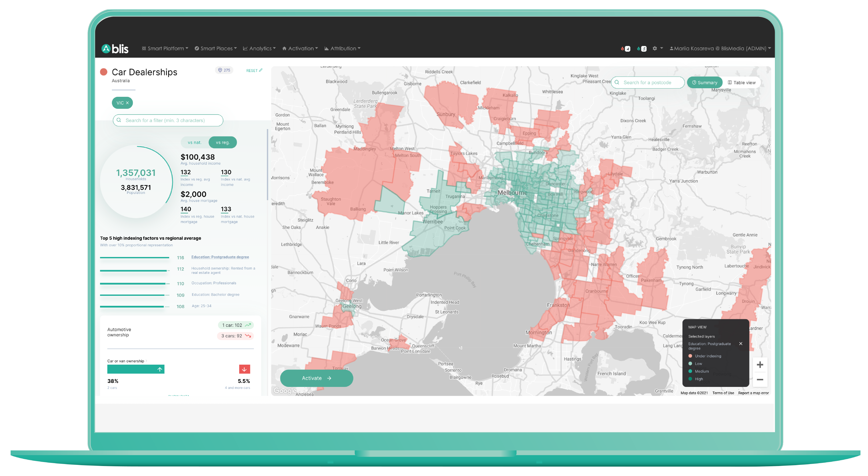Click the 275 locations pin badge
Image resolution: width=868 pixels, height=476 pixels.
coord(224,70)
